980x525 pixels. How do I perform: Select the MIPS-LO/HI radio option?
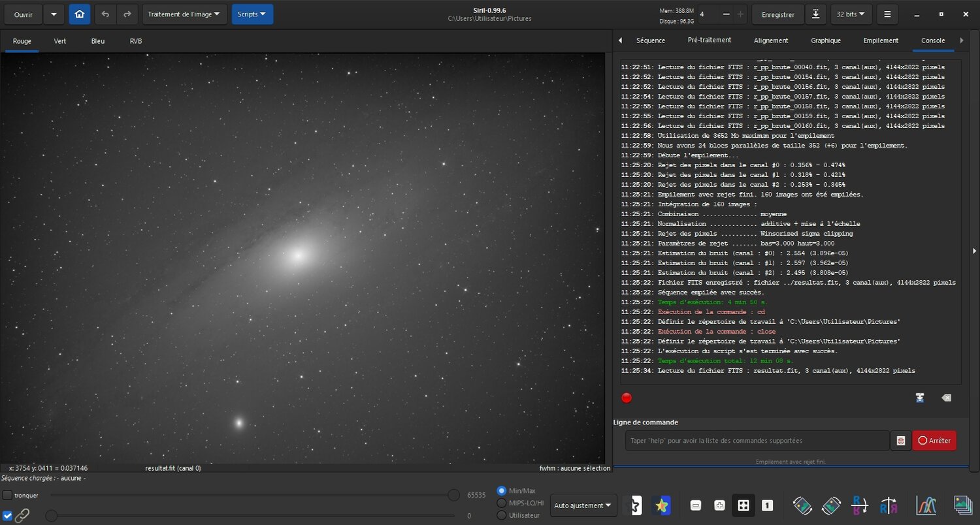pos(502,503)
